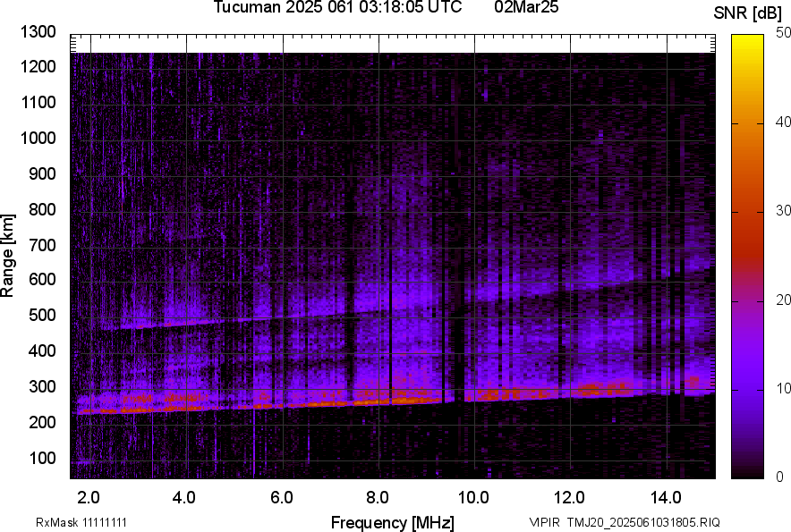Click the 0 value on the colorbar scale
The image size is (791, 532).
coord(780,476)
